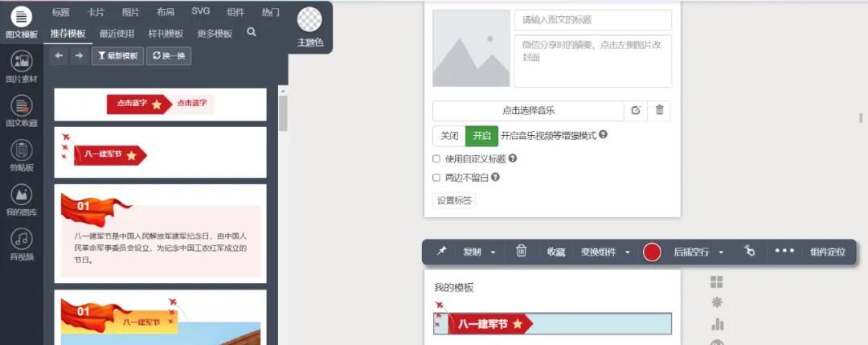The height and width of the screenshot is (345, 868).
Task: Expand the 变换组件 dropdown arrow
Action: 627,253
